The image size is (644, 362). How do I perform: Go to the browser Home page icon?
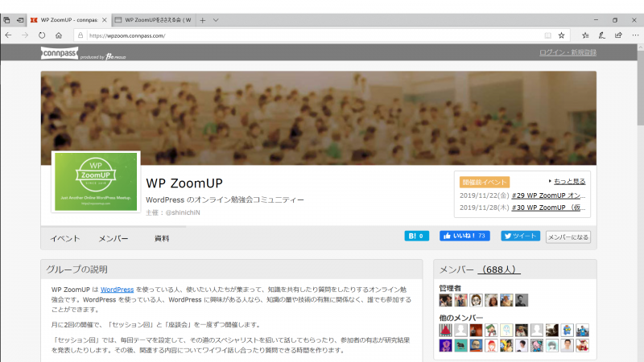coord(59,35)
